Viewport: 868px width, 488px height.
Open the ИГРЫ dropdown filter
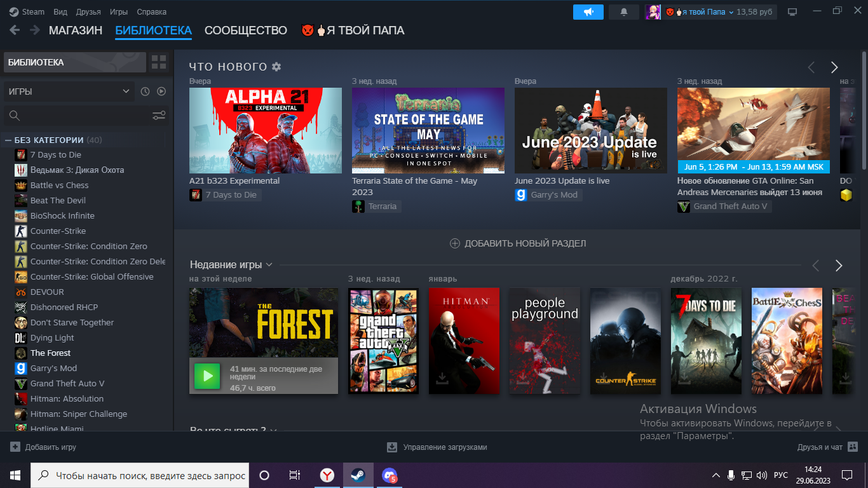point(69,91)
